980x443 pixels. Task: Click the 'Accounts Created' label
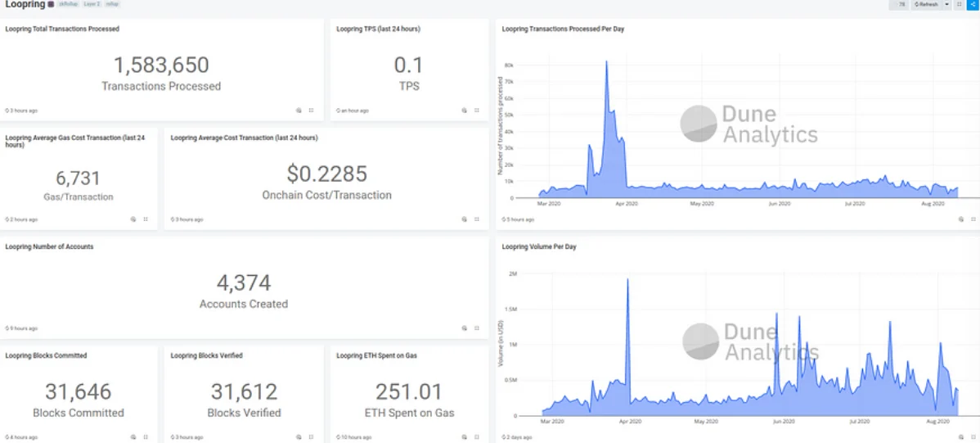pos(244,304)
